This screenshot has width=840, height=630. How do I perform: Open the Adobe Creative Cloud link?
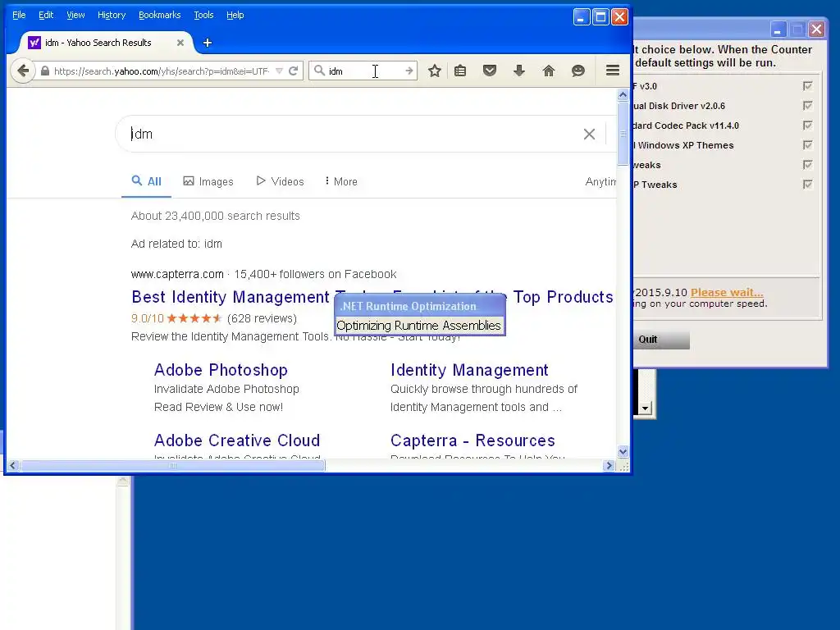[237, 441]
